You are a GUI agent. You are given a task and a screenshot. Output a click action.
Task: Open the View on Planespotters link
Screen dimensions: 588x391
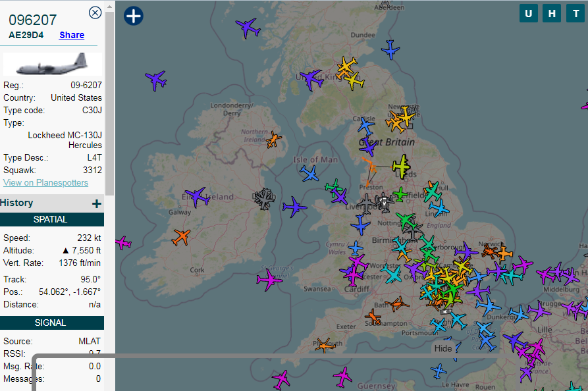[45, 182]
